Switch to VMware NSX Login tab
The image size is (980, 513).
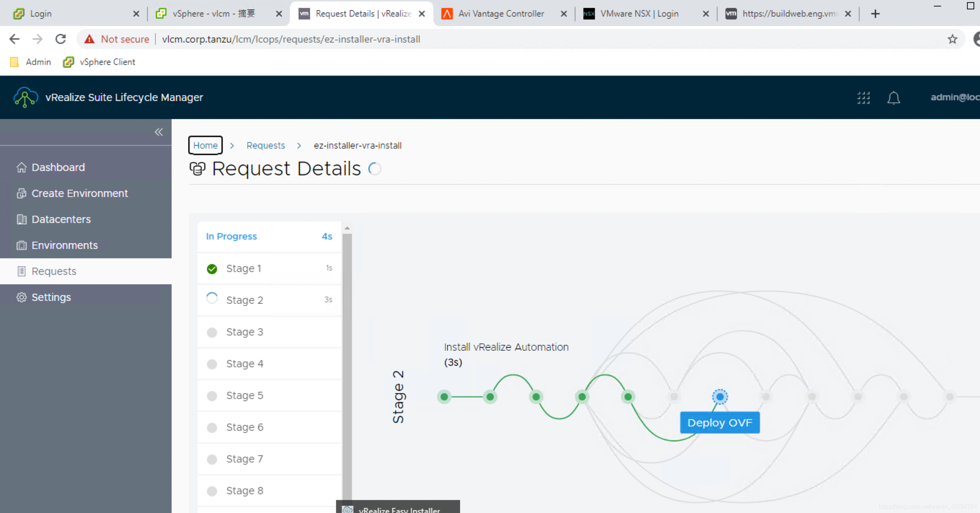[639, 14]
